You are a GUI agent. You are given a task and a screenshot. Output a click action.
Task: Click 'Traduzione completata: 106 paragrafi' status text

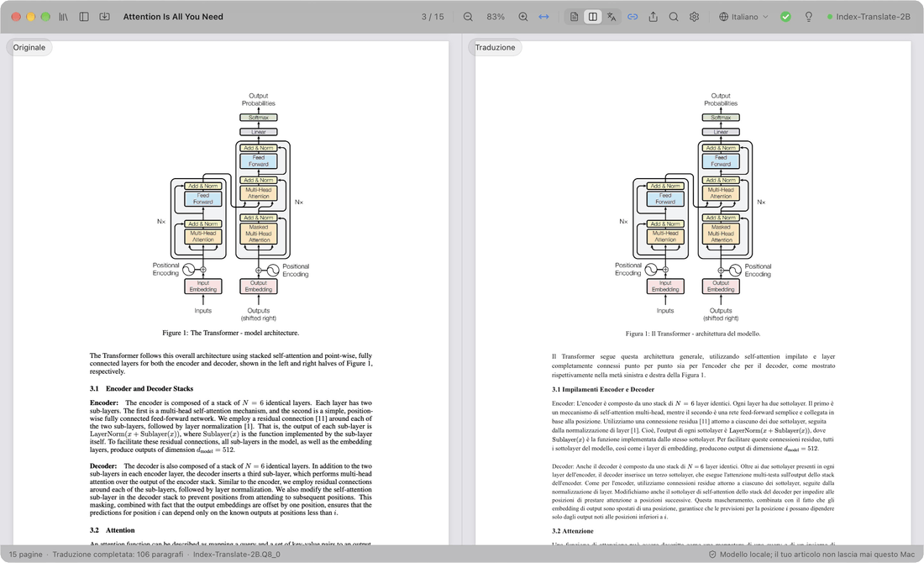[x=118, y=555]
